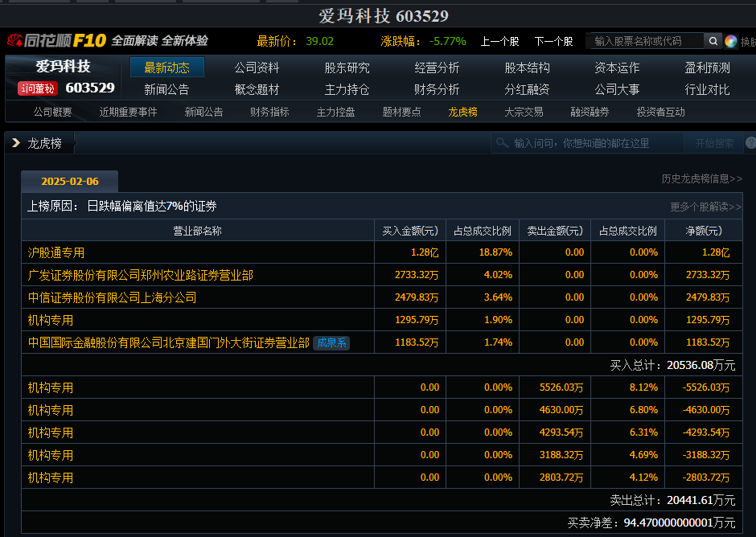Open 广发证券郑州农业路证券营业部 entry
The image size is (756, 537).
pos(140,275)
